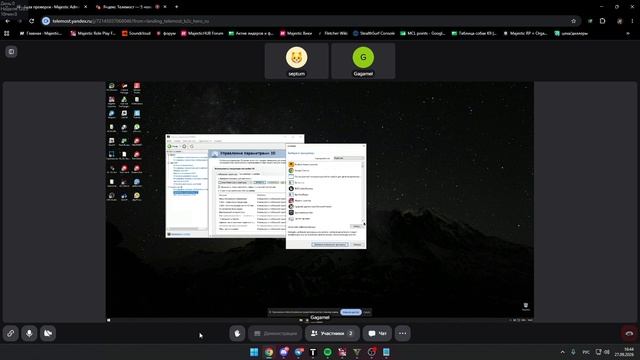Open the T app in the taskbar
This screenshot has width=640, height=360.
[x=313, y=352]
